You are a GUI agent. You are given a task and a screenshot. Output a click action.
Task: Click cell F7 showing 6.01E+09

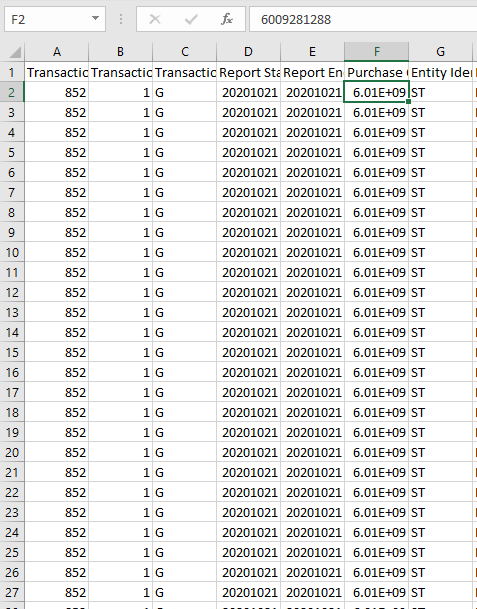(x=376, y=192)
